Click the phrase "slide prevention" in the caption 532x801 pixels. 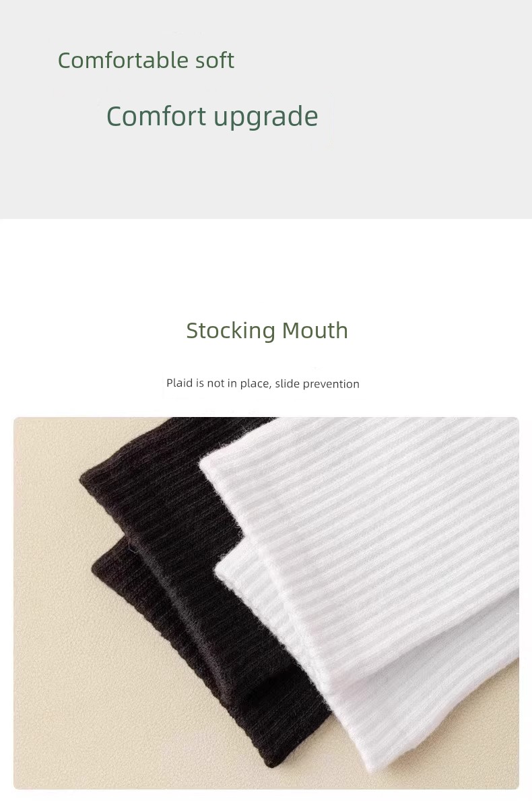pyautogui.click(x=317, y=384)
